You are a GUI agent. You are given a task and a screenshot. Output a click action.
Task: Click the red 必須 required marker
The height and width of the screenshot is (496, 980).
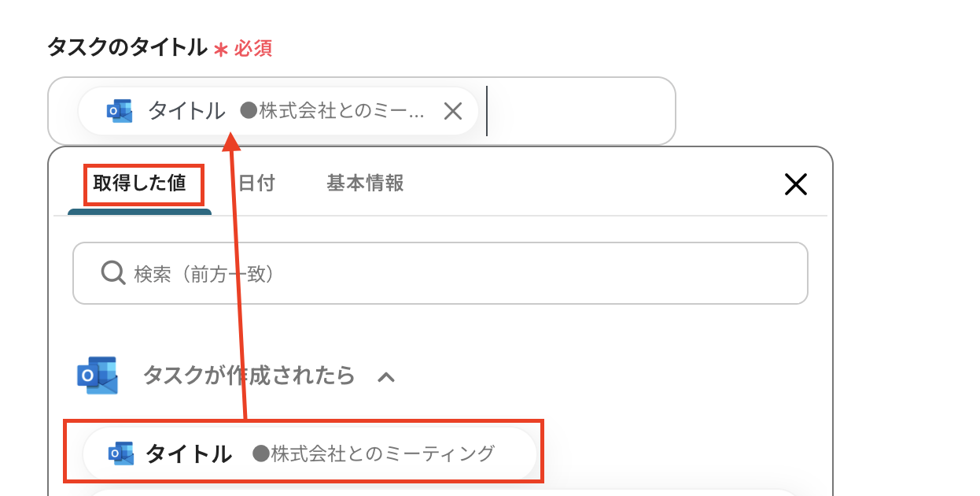[x=252, y=49]
